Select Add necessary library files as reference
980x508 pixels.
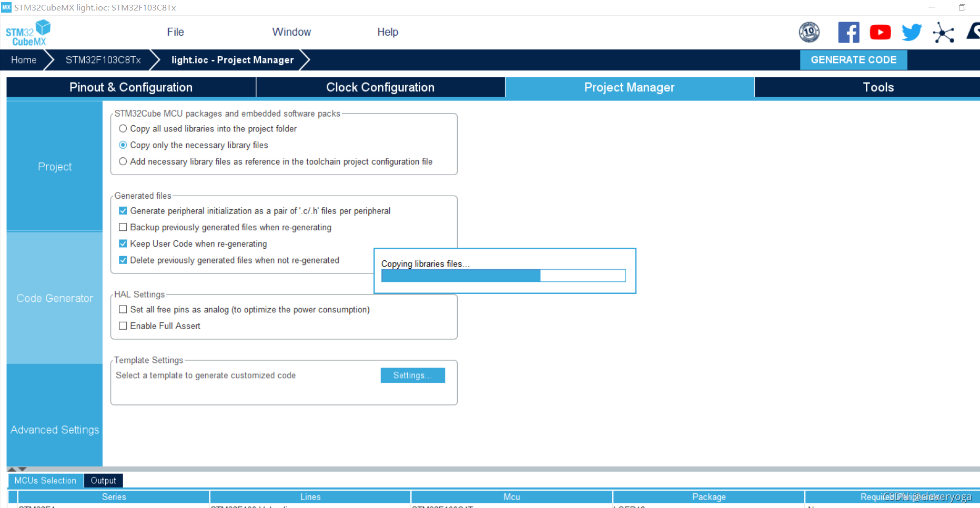(x=123, y=161)
